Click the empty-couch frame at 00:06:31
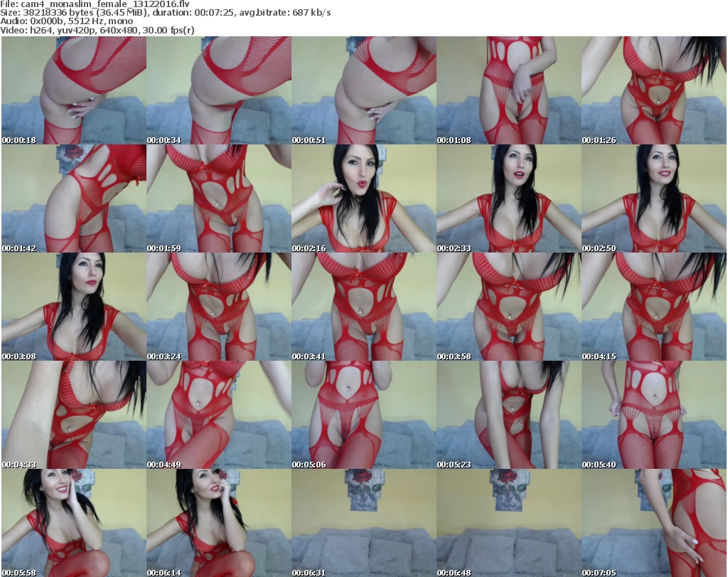Viewport: 728px width, 577px height. [363, 523]
